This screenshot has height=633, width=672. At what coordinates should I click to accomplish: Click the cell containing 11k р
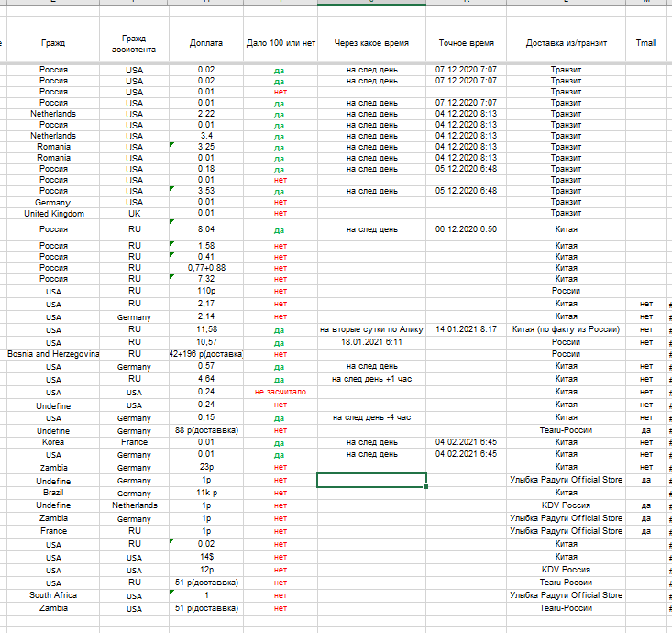click(x=206, y=493)
